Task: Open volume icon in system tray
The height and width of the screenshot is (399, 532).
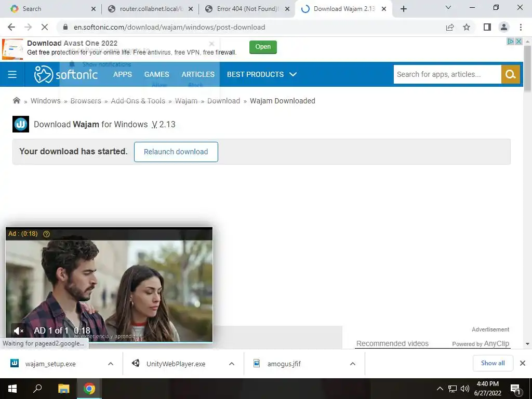Action: pos(465,389)
